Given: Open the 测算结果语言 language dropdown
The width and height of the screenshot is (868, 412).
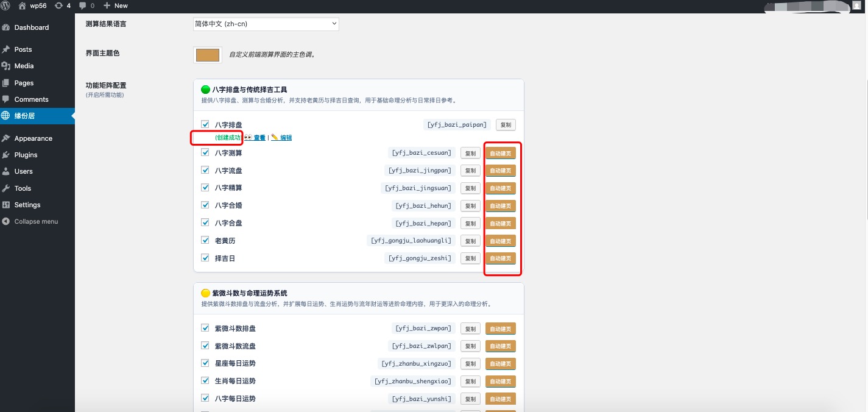Looking at the screenshot, I should [x=266, y=24].
